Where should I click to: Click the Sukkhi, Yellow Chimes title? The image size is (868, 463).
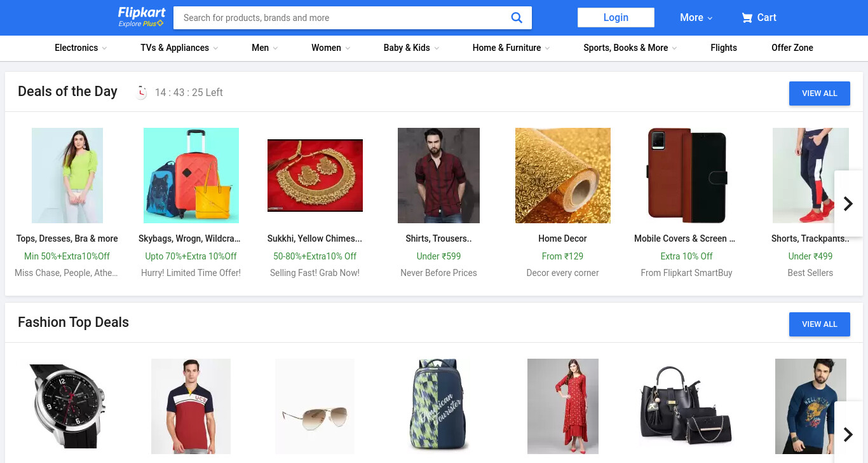pos(315,238)
